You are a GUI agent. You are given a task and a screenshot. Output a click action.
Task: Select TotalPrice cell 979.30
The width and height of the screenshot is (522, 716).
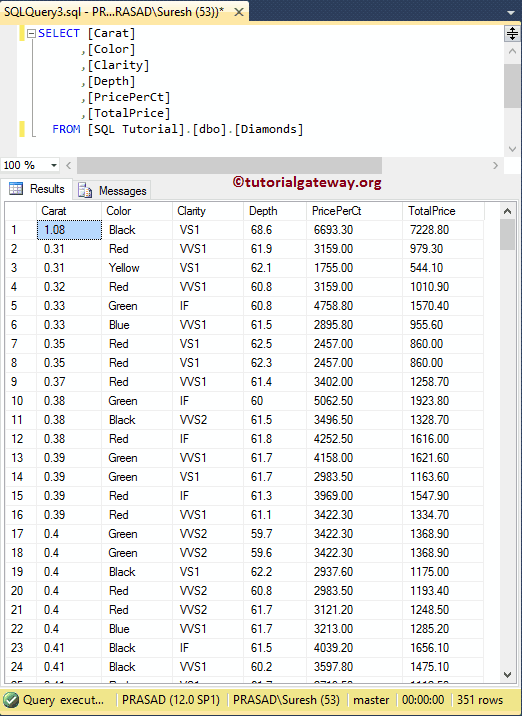[x=443, y=249]
